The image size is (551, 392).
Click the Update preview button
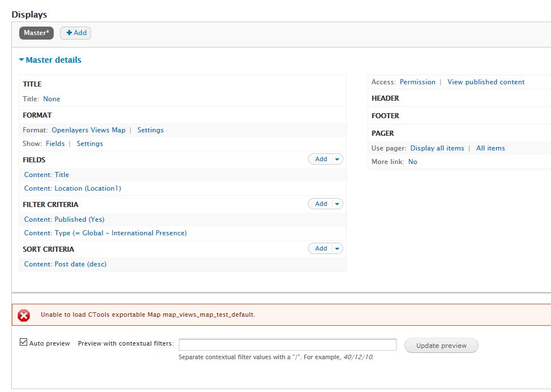(x=441, y=345)
